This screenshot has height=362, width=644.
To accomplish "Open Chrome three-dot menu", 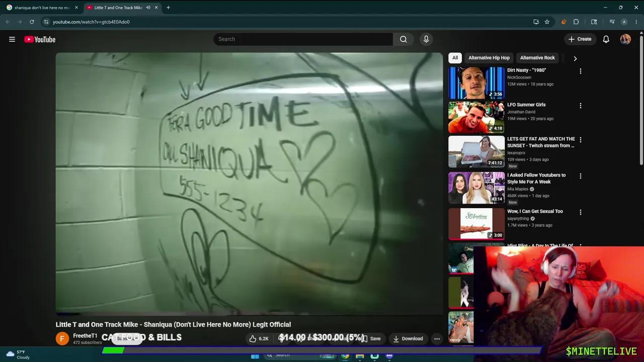I will click(636, 22).
